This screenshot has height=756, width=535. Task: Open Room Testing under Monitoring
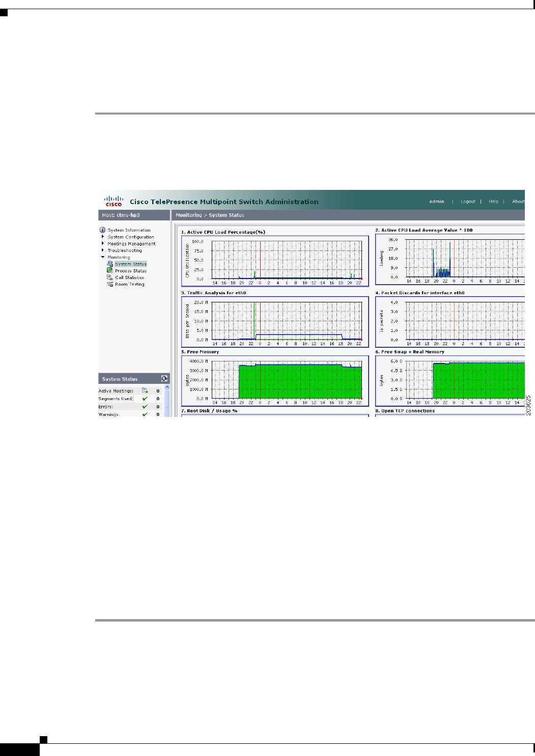click(x=130, y=284)
